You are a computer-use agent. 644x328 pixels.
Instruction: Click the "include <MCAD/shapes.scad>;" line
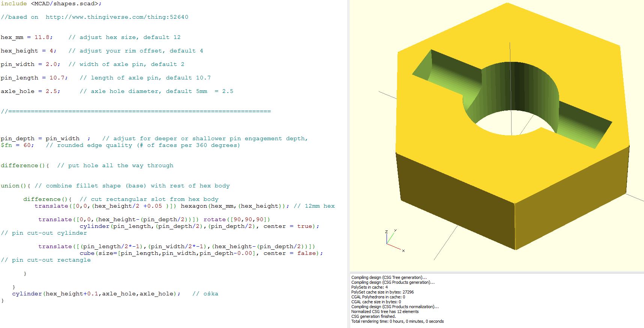(x=51, y=3)
